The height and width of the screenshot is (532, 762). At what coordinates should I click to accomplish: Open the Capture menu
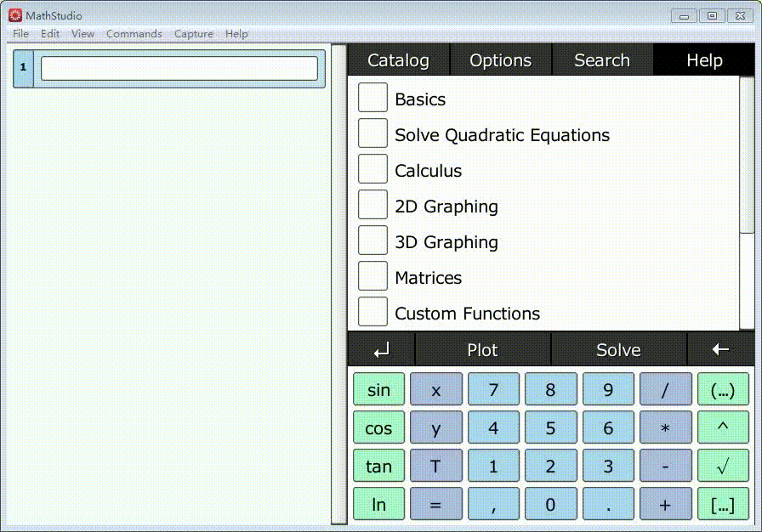194,33
